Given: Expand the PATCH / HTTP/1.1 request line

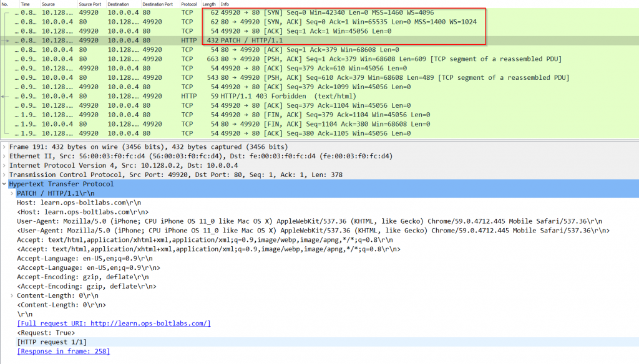Looking at the screenshot, I should point(11,193).
